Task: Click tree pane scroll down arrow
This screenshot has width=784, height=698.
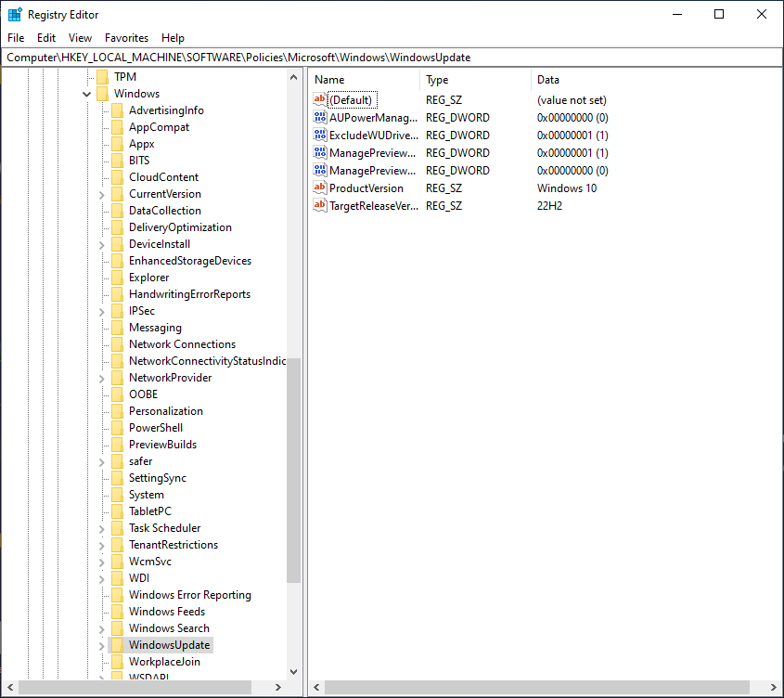Action: [293, 671]
